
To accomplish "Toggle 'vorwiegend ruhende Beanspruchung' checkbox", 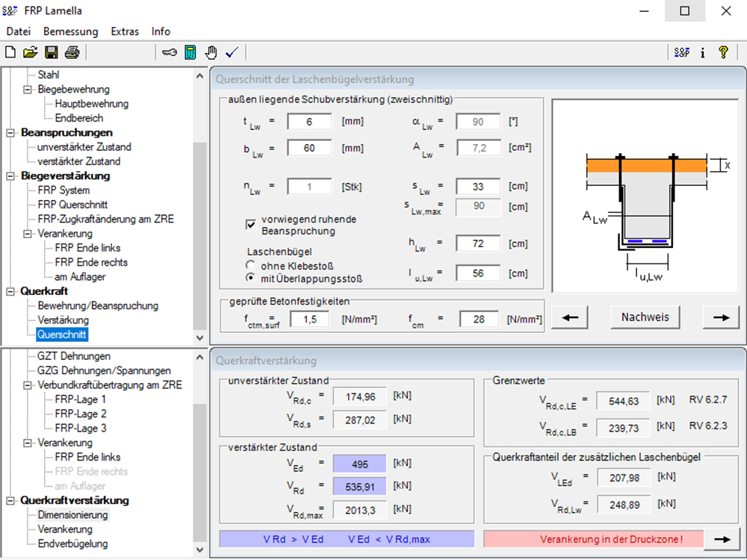I will coord(250,225).
